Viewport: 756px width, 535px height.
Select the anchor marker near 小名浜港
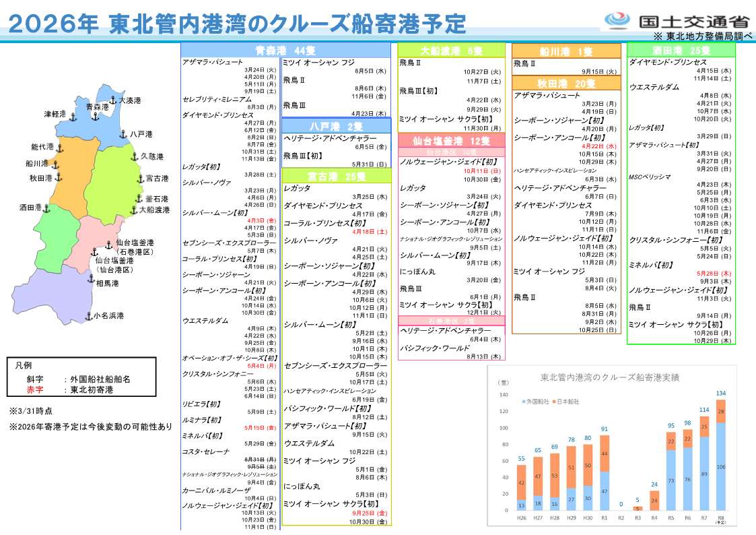click(x=88, y=315)
